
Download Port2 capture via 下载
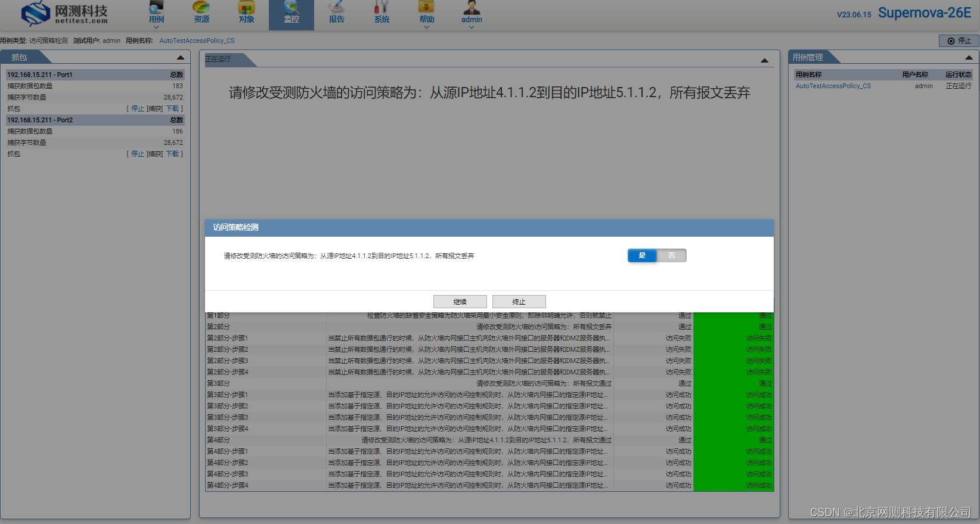pyautogui.click(x=172, y=154)
